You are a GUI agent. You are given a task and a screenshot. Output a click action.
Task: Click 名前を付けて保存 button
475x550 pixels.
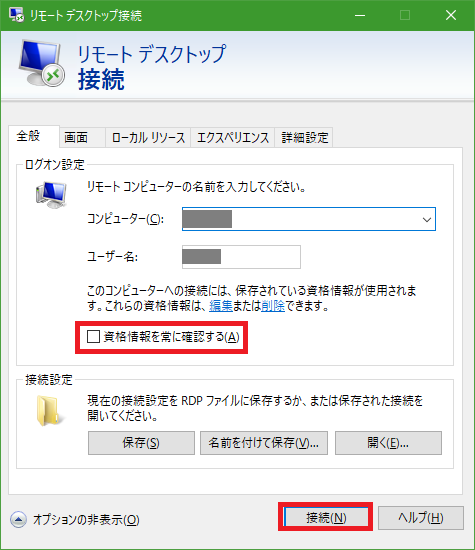[264, 443]
